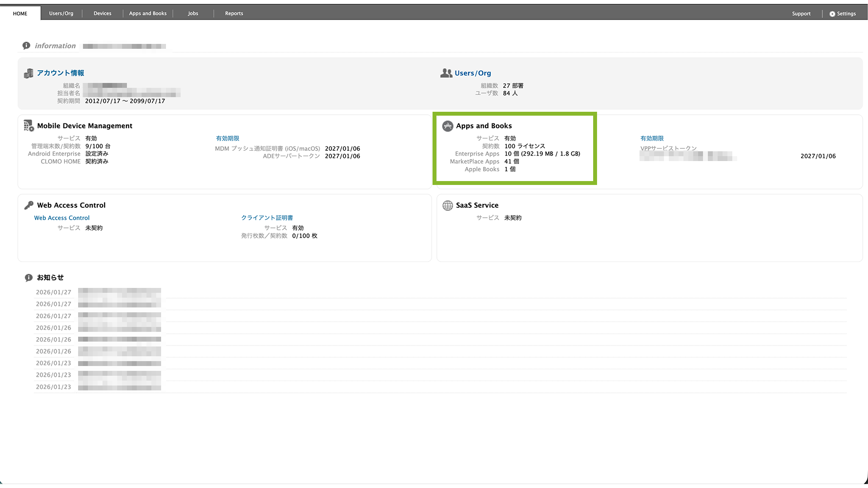Open the Web Access Control blue link

pos(62,218)
